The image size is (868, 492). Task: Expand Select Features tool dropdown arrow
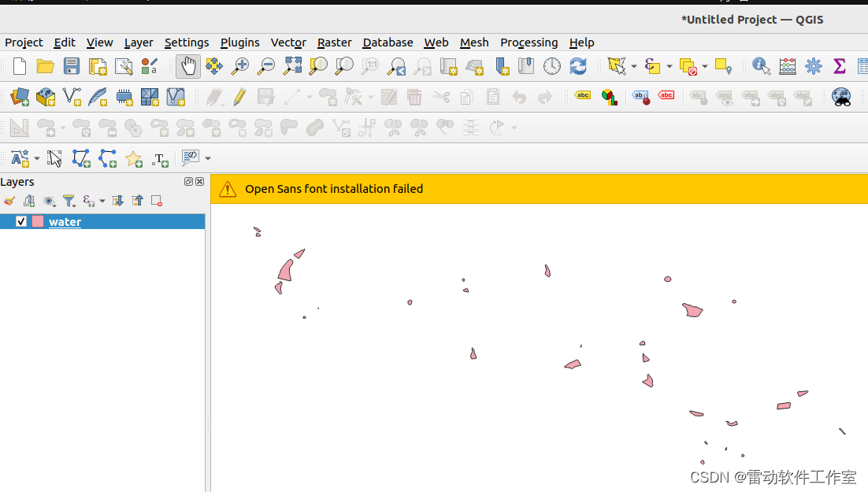point(634,66)
